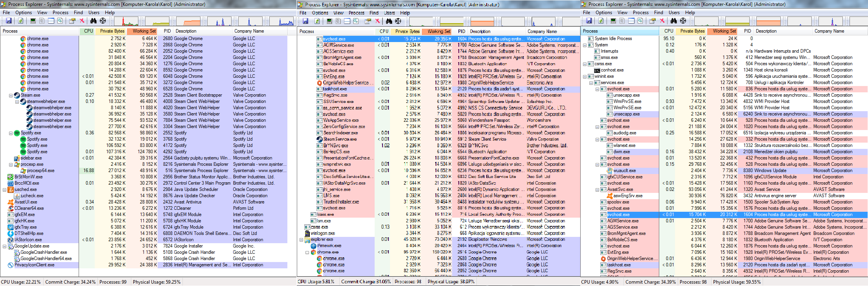
Task: Click 'Physical Usage: 58.97%' in middle status bar
Action: [451, 282]
